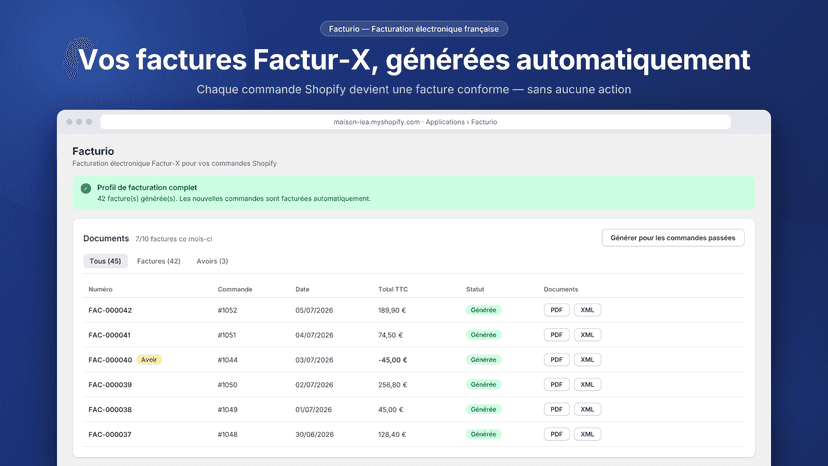Screen dimensions: 828x466
Task: Click the Statut column header
Action: pos(475,290)
